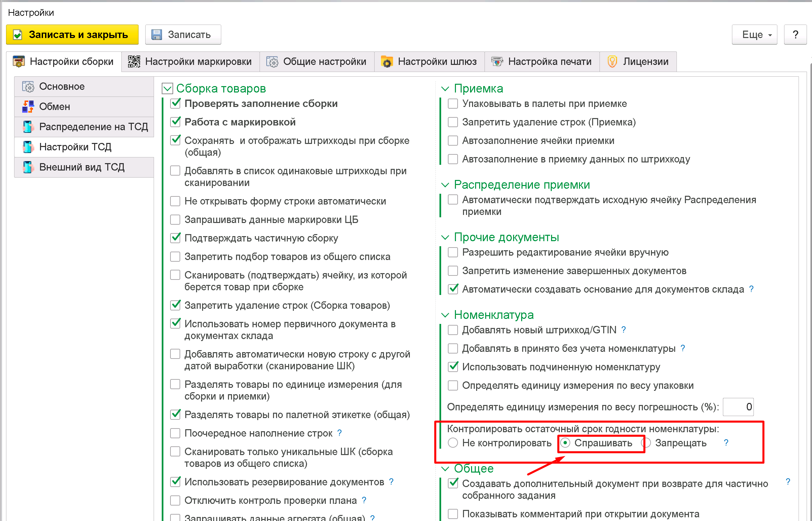This screenshot has width=812, height=521.
Task: Click the погрешность (%) input field
Action: click(x=738, y=407)
